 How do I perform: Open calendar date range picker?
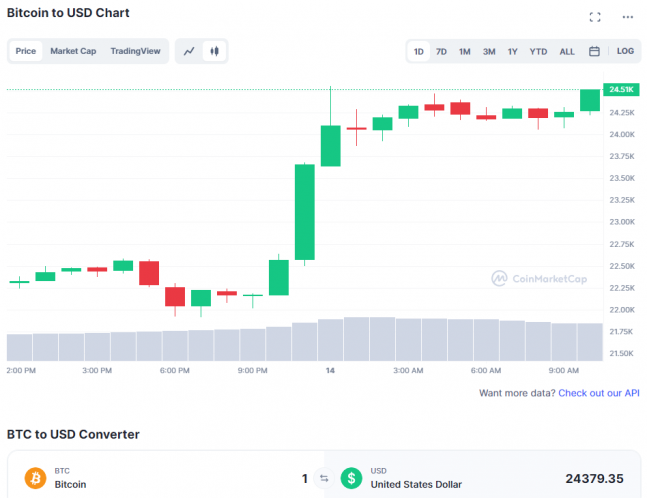[594, 51]
